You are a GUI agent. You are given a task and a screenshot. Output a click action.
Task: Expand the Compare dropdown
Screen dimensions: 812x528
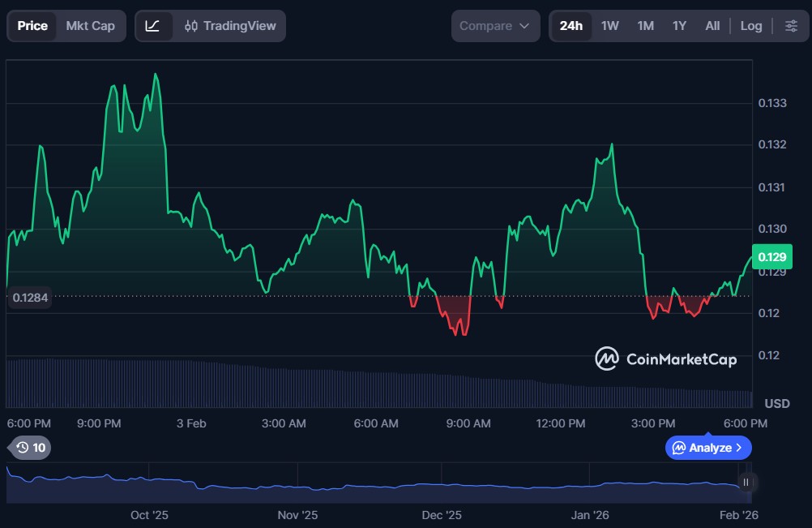[494, 26]
